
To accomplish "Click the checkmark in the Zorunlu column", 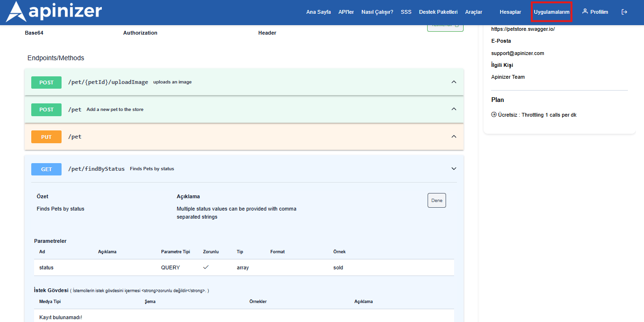I will coord(206,267).
